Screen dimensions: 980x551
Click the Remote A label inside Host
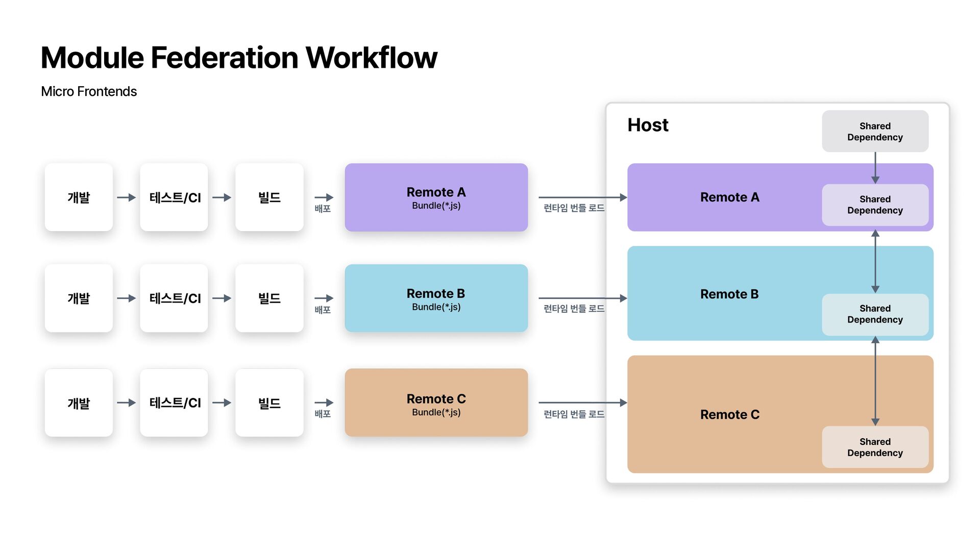(729, 197)
